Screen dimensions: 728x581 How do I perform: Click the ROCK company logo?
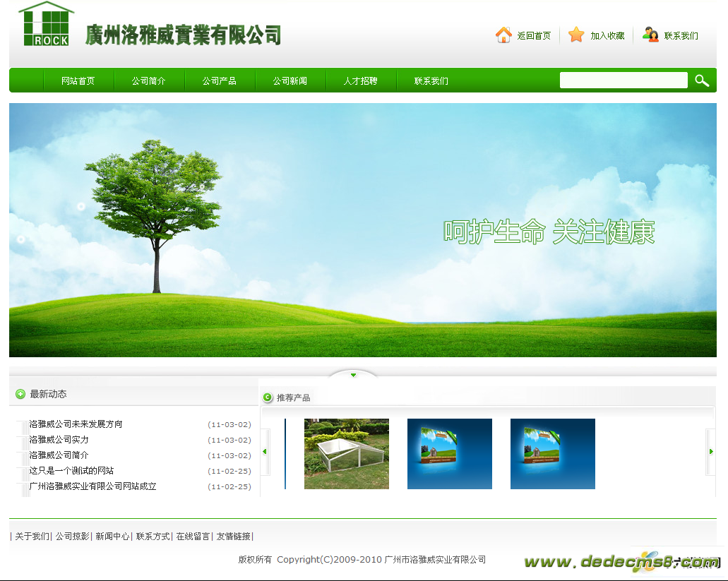46,24
